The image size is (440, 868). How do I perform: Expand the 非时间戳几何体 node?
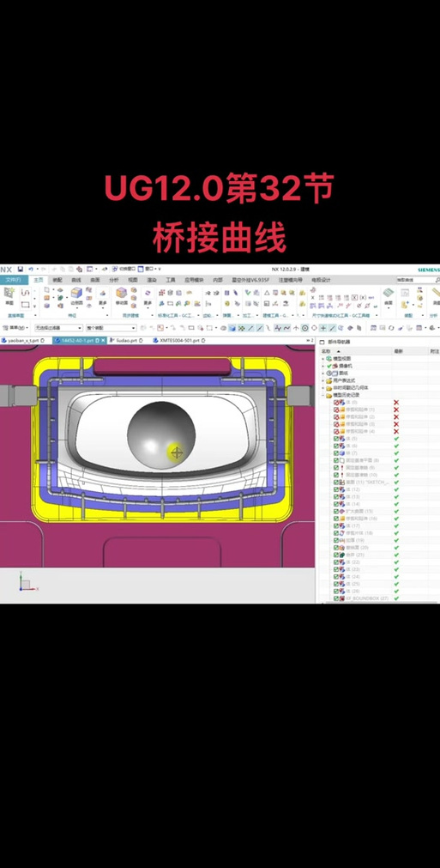(x=323, y=388)
